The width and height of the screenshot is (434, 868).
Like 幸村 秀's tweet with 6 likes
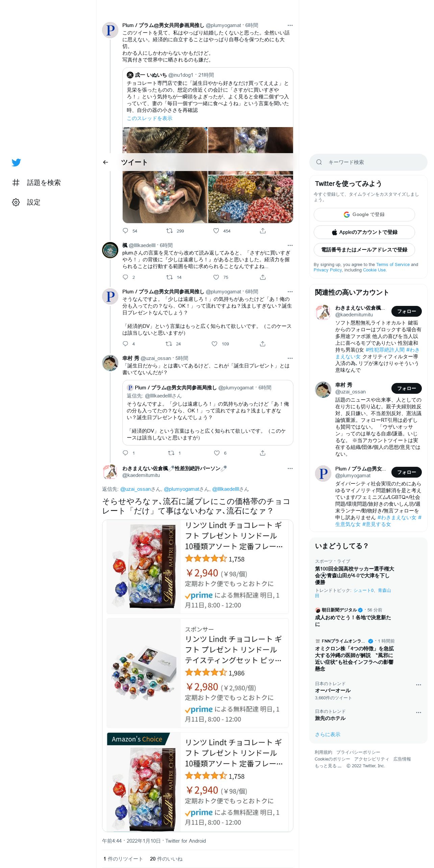coord(217,453)
